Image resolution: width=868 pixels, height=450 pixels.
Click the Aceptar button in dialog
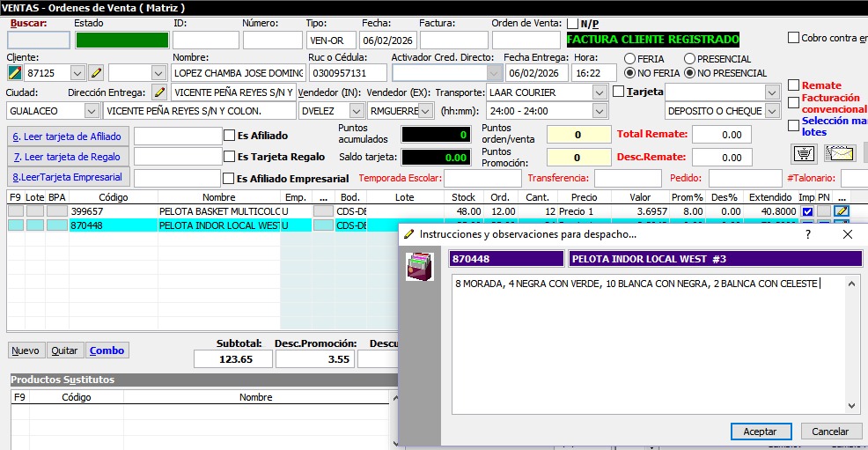pos(760,432)
